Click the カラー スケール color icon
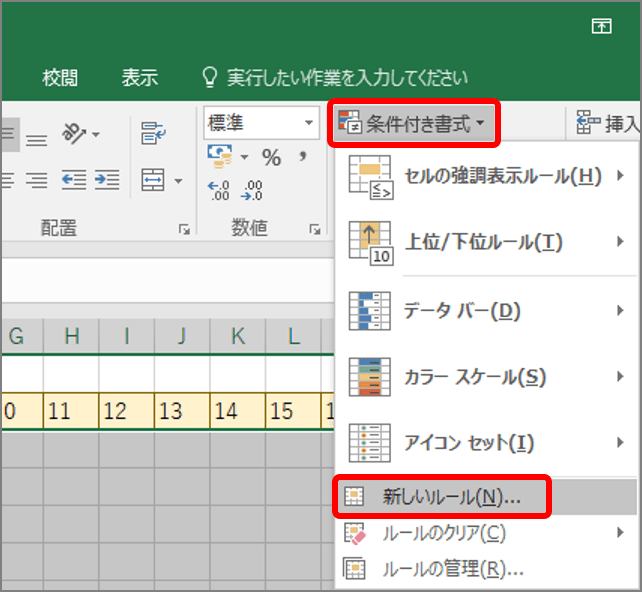 (x=370, y=377)
